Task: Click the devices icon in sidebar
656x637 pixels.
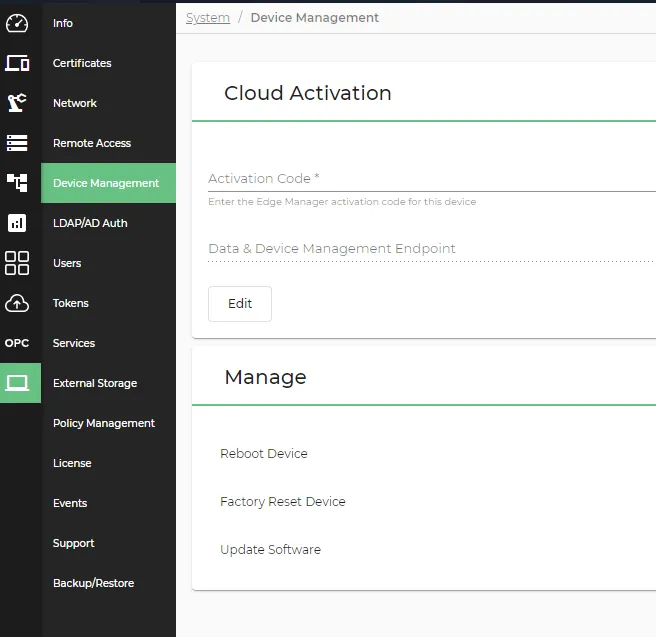Action: coord(17,63)
